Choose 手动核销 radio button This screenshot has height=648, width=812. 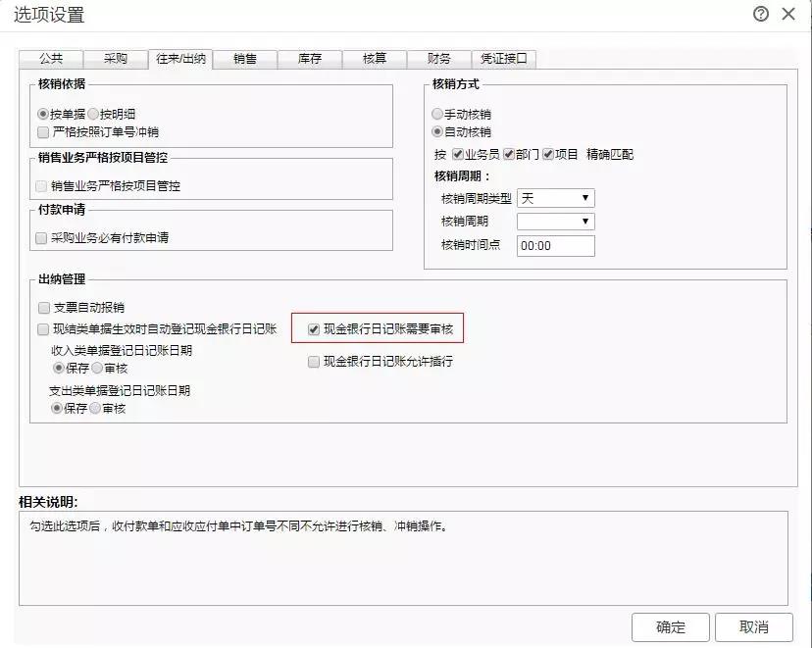(437, 115)
